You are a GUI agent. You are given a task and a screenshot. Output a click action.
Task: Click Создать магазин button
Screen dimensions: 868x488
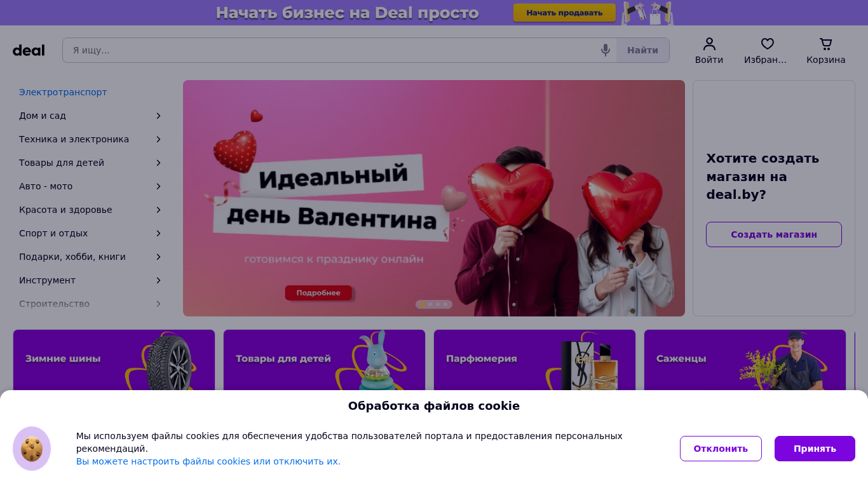774,234
